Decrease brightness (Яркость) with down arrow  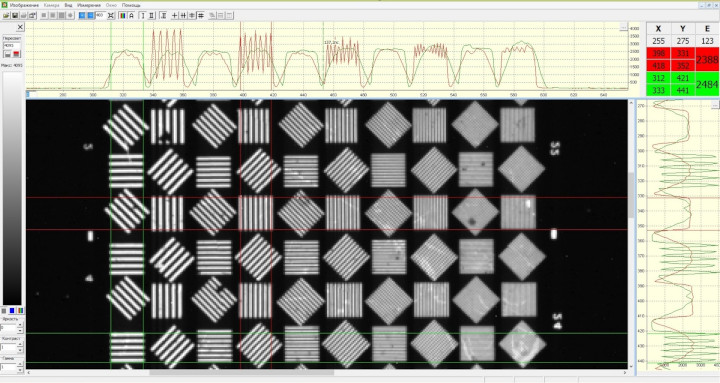tap(20, 331)
